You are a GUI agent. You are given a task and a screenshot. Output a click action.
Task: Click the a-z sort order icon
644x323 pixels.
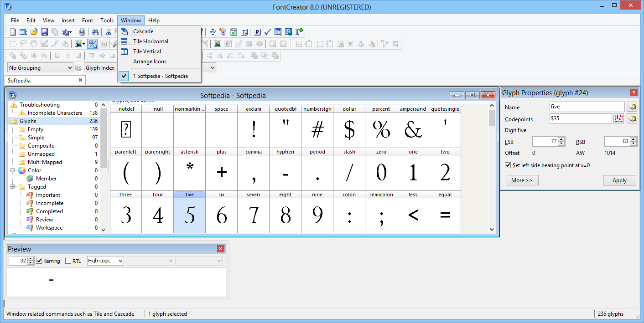click(x=78, y=67)
